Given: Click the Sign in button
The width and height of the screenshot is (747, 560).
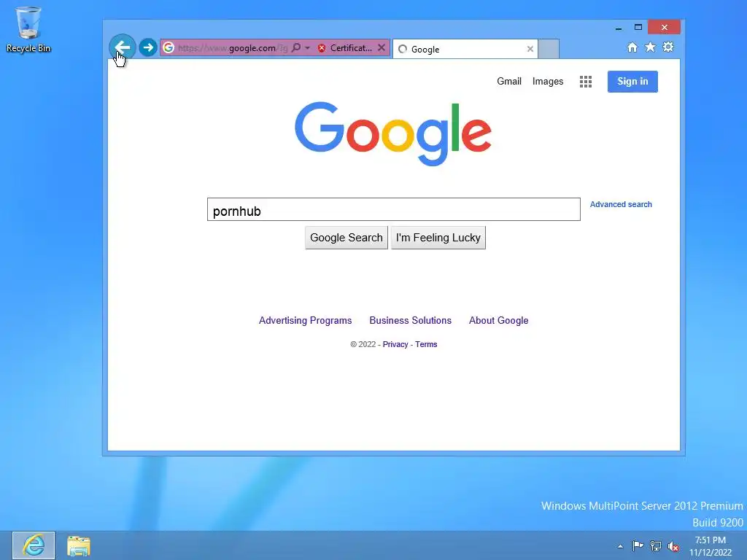Looking at the screenshot, I should (632, 82).
